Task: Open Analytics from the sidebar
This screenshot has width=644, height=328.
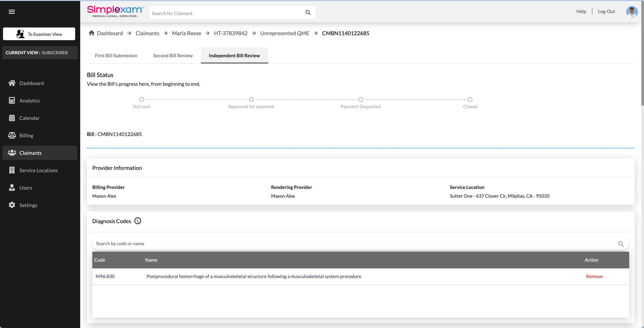Action: pyautogui.click(x=30, y=101)
